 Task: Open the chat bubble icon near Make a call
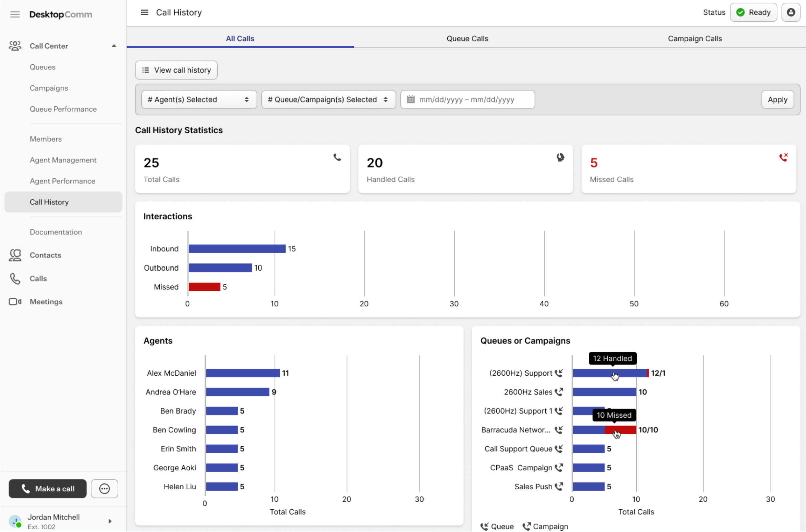click(x=104, y=489)
